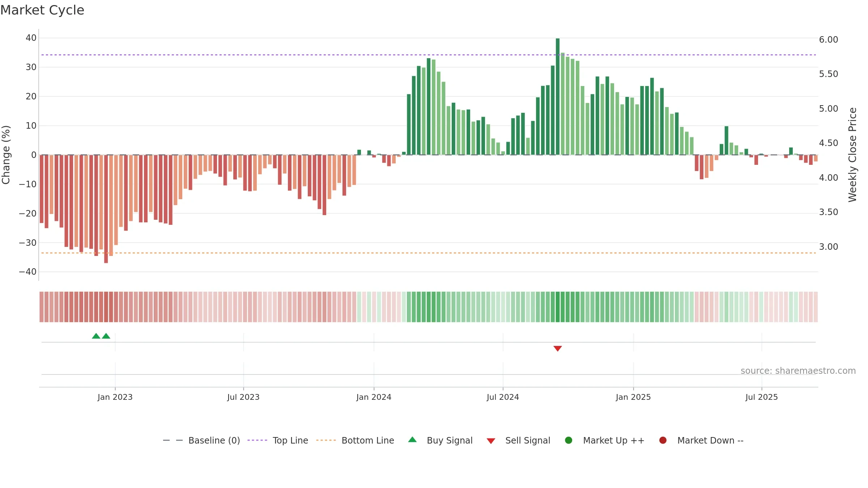Click the lowest red bar below the bottom line
Image resolution: width=868 pixels, height=488 pixels.
point(106,209)
